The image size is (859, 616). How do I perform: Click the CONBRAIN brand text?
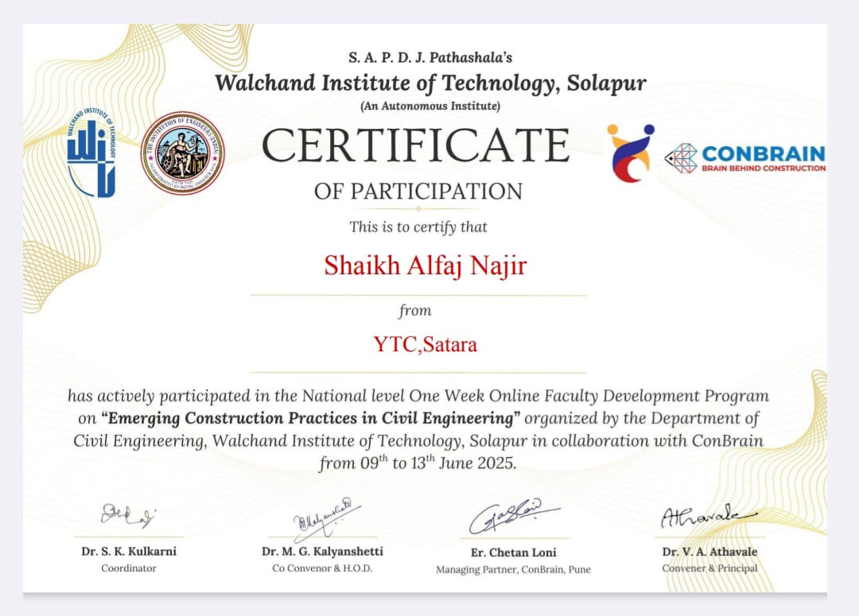(x=764, y=153)
